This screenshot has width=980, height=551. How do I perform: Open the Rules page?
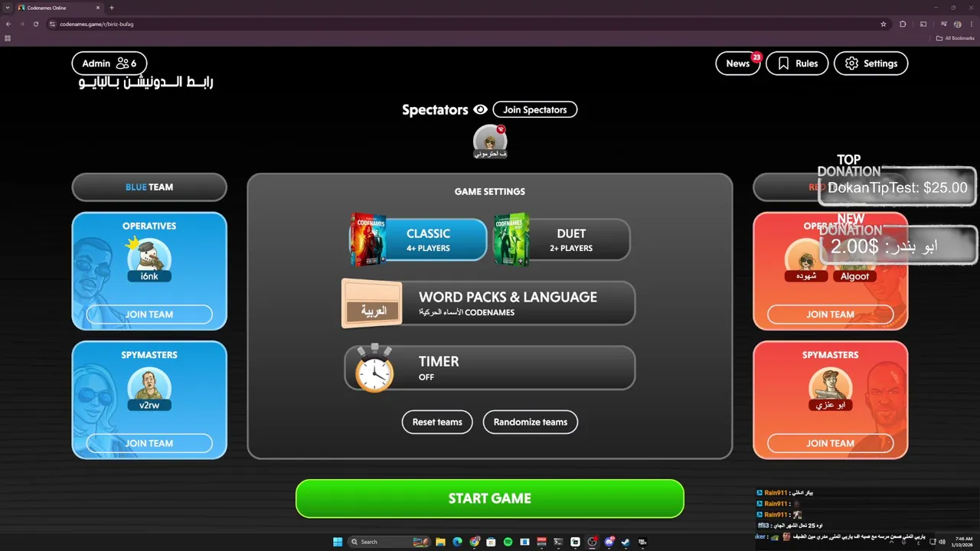tap(797, 64)
